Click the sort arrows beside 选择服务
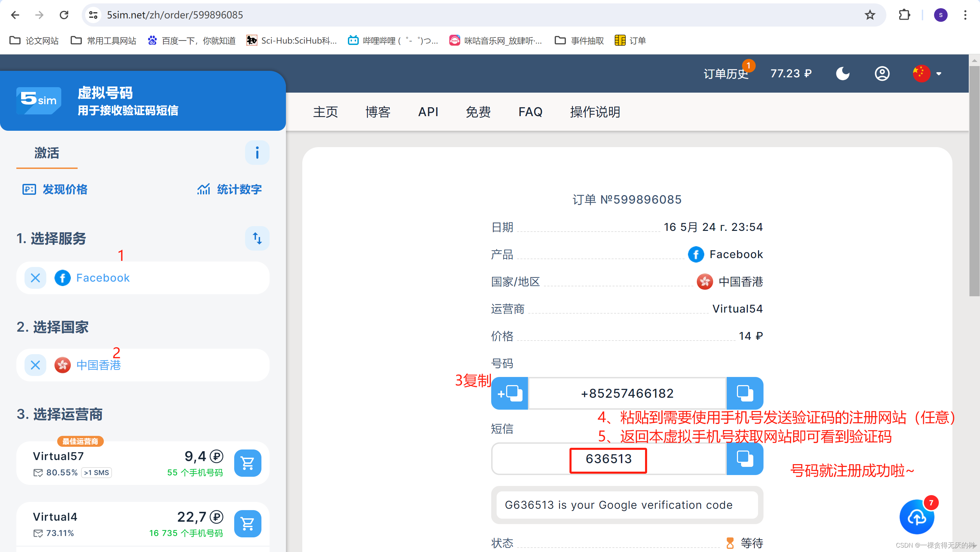The height and width of the screenshot is (552, 980). tap(257, 238)
